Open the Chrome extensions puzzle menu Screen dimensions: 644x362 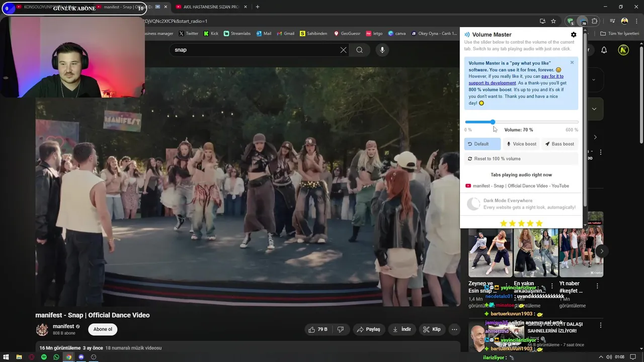pyautogui.click(x=595, y=21)
